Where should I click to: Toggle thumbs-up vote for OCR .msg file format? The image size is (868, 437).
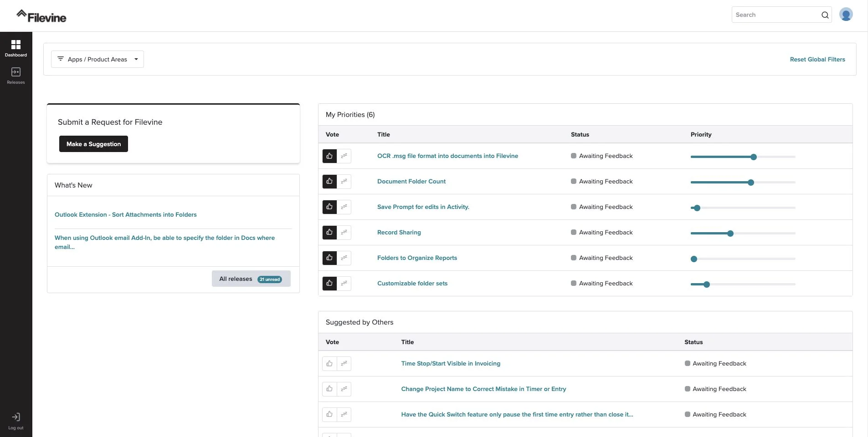click(329, 156)
